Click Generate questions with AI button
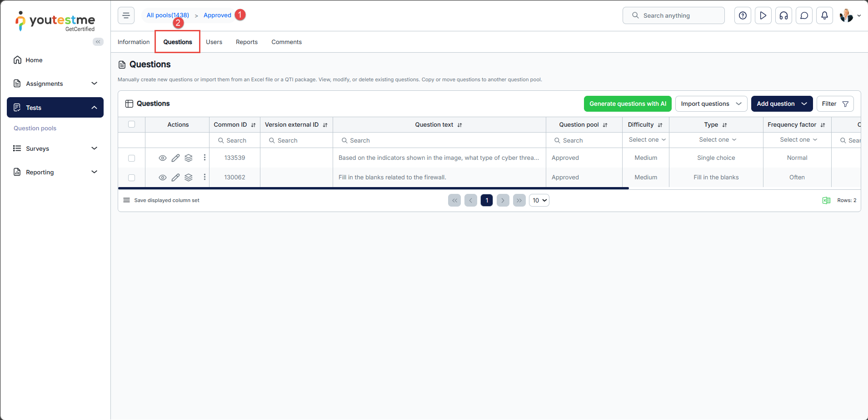Screen dimensions: 868x420 (628, 104)
